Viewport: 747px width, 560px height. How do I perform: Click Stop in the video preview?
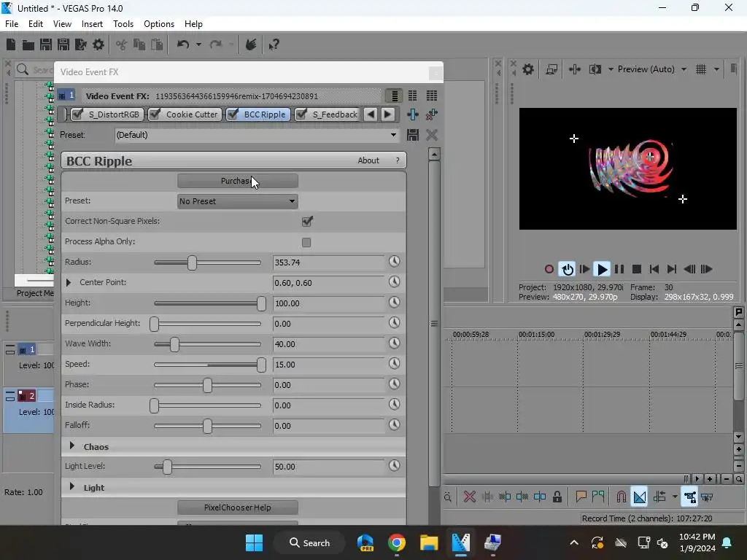point(636,270)
